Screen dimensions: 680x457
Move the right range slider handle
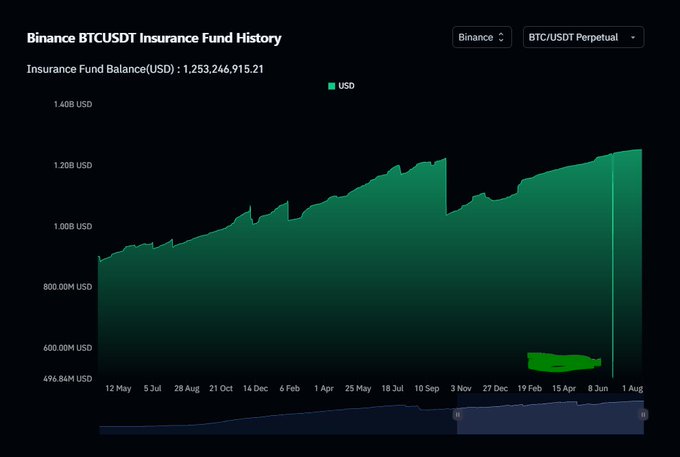coord(643,415)
